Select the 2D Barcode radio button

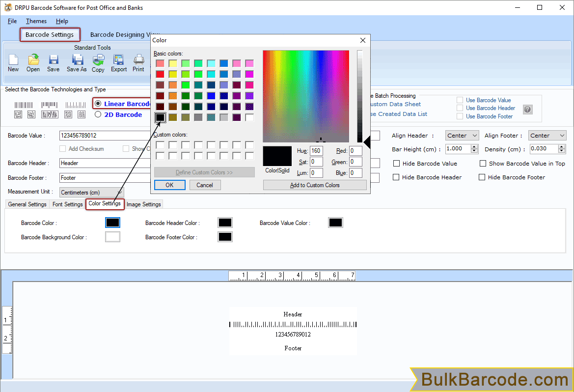98,114
